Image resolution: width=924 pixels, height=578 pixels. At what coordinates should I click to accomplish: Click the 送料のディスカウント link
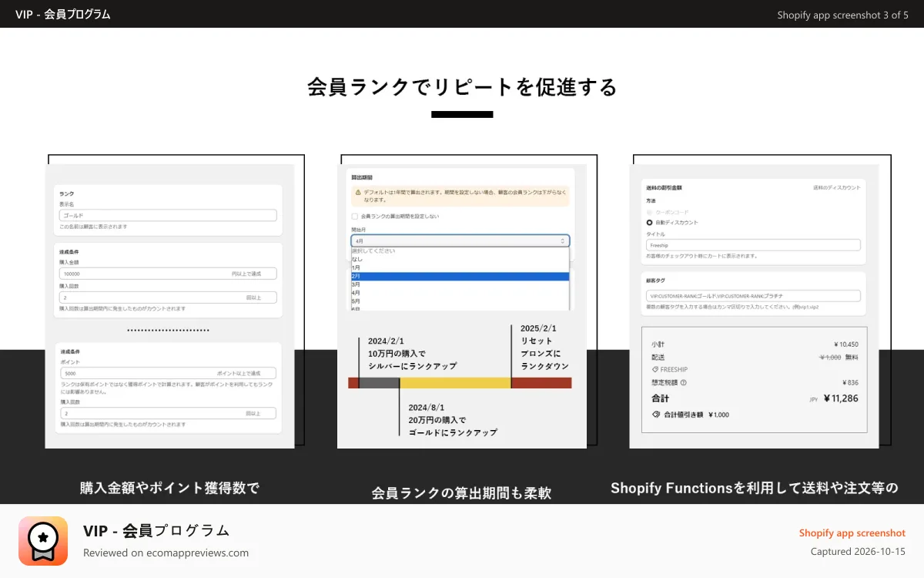837,187
